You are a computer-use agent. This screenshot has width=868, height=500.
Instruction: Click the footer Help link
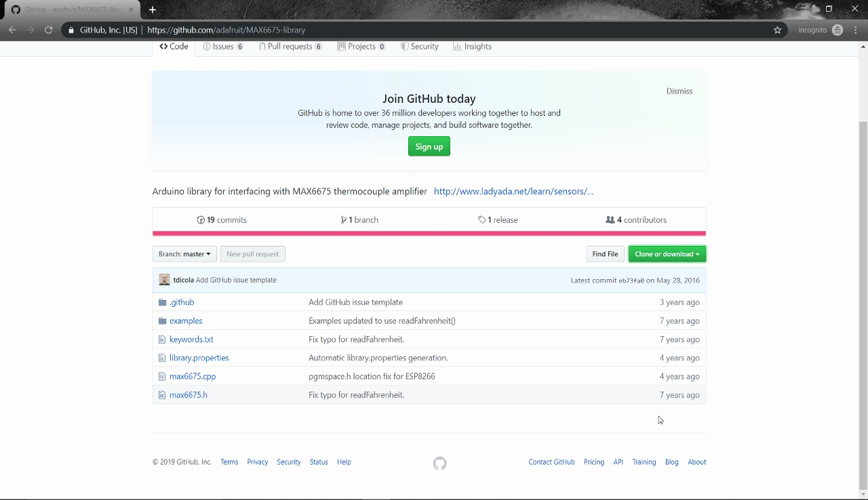[x=344, y=462]
